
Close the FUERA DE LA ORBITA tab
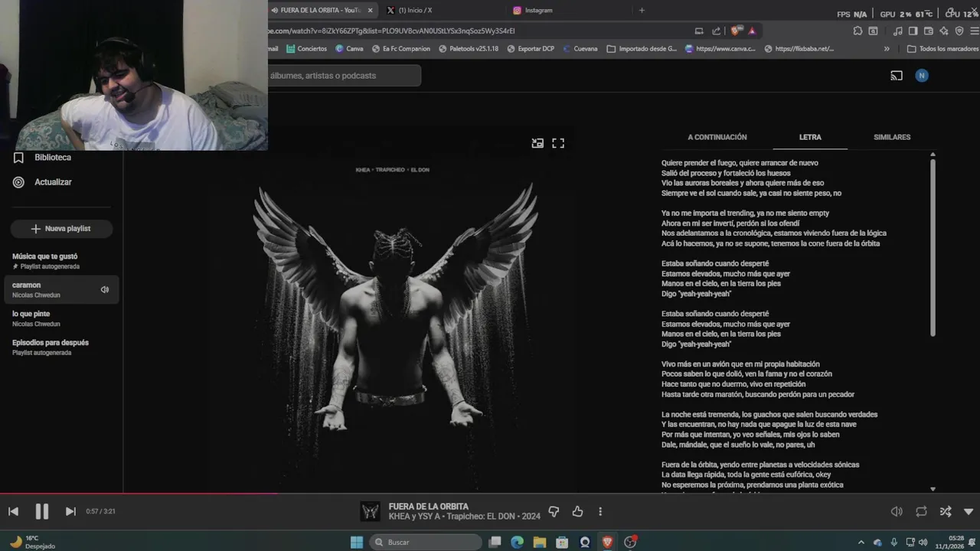[x=371, y=10]
